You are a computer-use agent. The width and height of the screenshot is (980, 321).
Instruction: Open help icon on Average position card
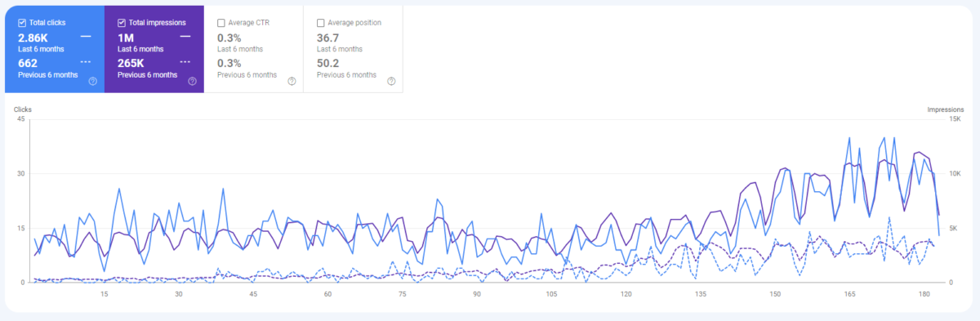[391, 81]
